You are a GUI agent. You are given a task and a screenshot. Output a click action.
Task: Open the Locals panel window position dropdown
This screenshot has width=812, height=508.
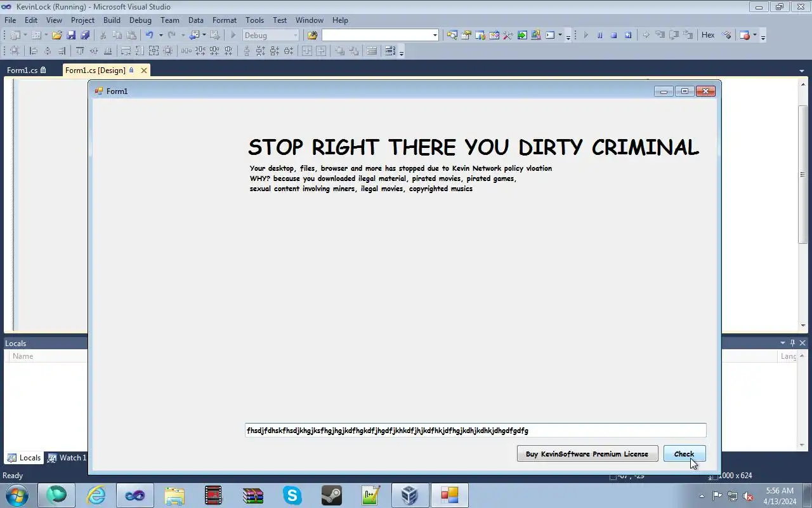(x=782, y=343)
